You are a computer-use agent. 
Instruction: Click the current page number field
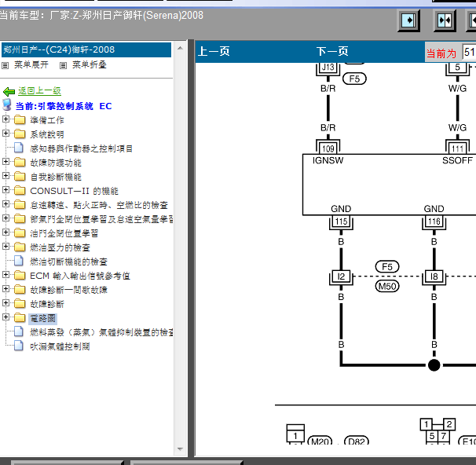(469, 52)
